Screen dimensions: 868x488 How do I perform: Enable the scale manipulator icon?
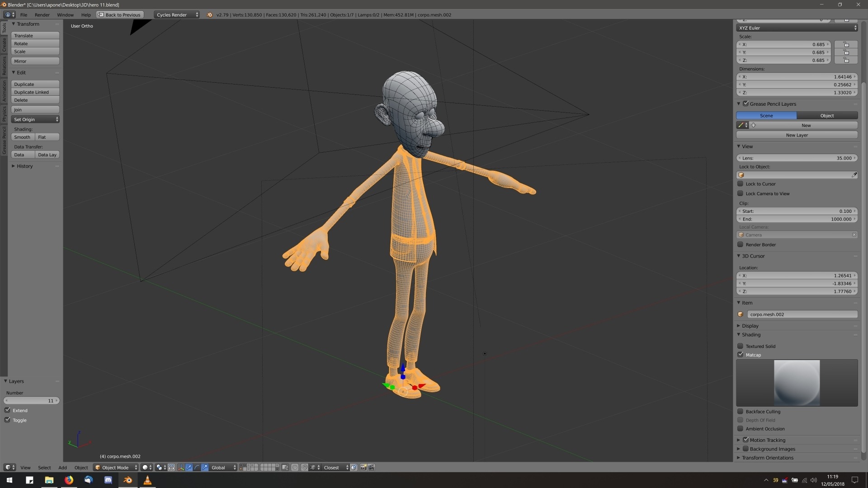(x=205, y=468)
